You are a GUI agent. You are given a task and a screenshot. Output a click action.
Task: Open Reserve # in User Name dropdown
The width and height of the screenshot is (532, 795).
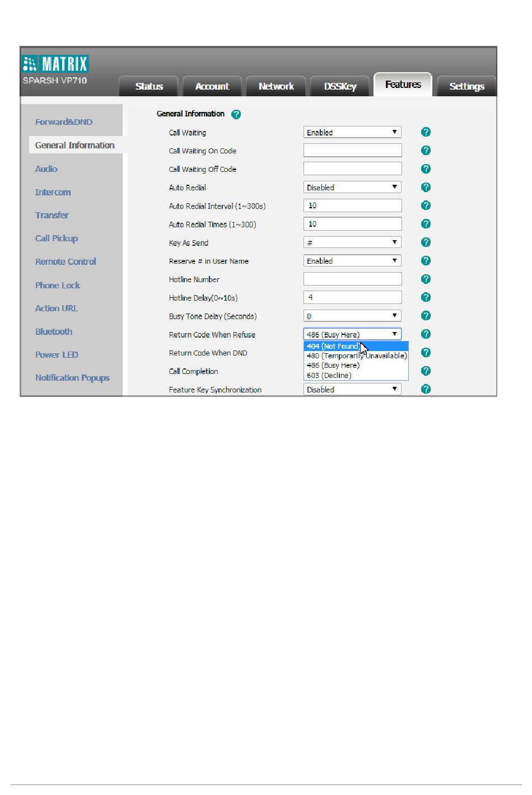(352, 261)
